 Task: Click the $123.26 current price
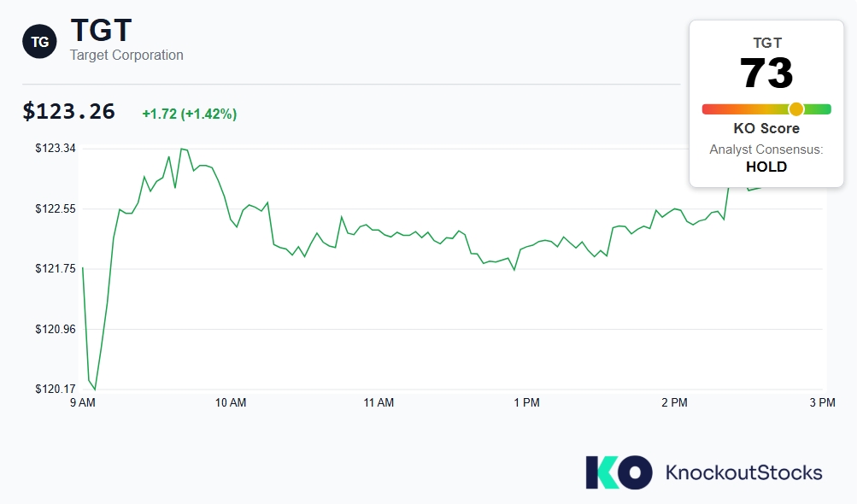point(69,112)
